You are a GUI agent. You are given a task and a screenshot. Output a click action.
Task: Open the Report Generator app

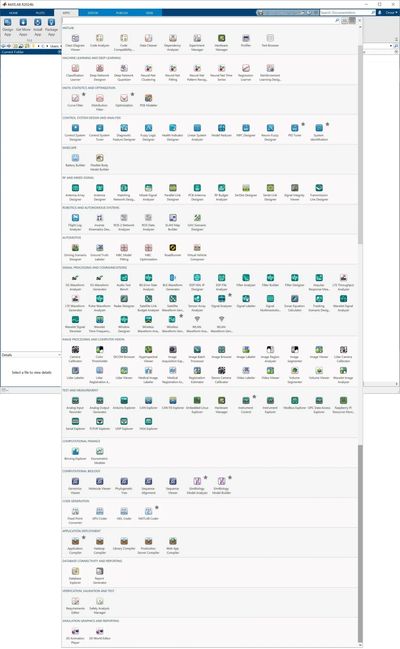(x=99, y=575)
